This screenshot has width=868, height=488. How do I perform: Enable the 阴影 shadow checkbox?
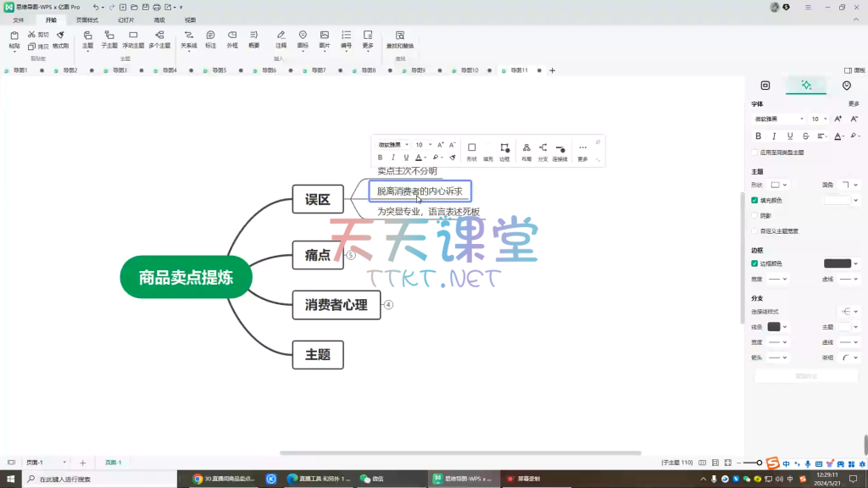tap(754, 215)
